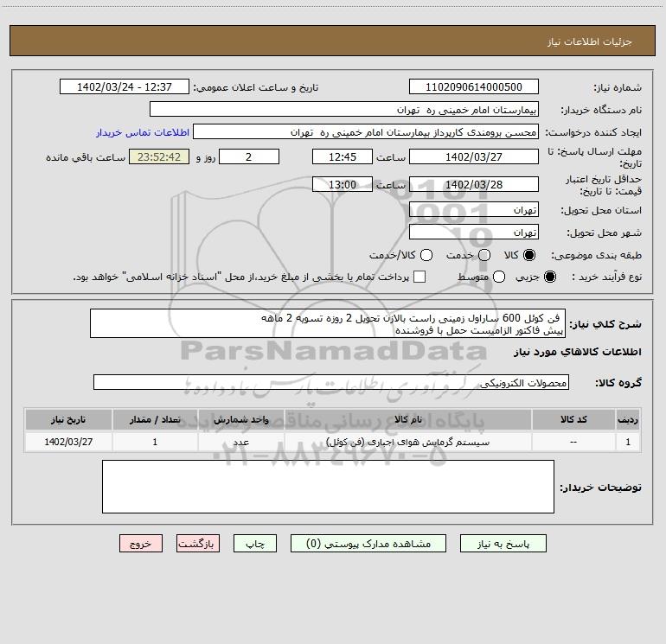This screenshot has width=666, height=644.
Task: Click the validity time field 13:00
Action: click(x=343, y=184)
